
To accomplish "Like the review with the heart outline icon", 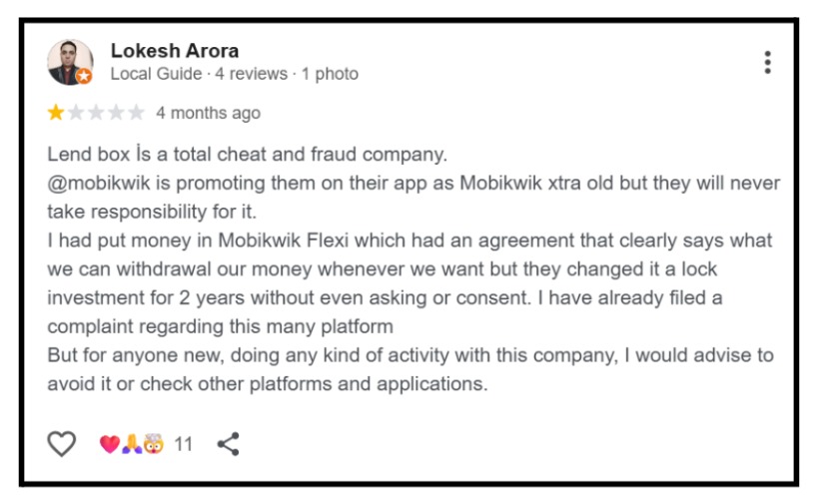I will [x=62, y=444].
